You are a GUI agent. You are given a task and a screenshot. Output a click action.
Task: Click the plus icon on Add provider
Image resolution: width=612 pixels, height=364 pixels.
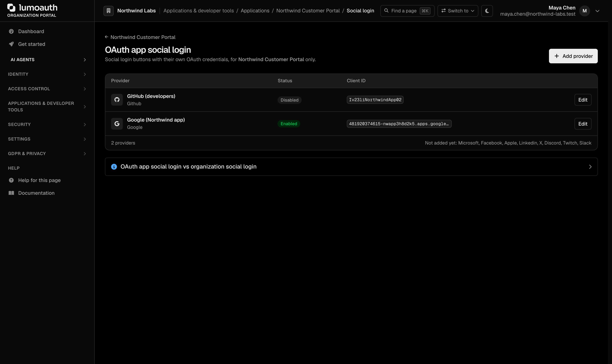[x=556, y=56]
